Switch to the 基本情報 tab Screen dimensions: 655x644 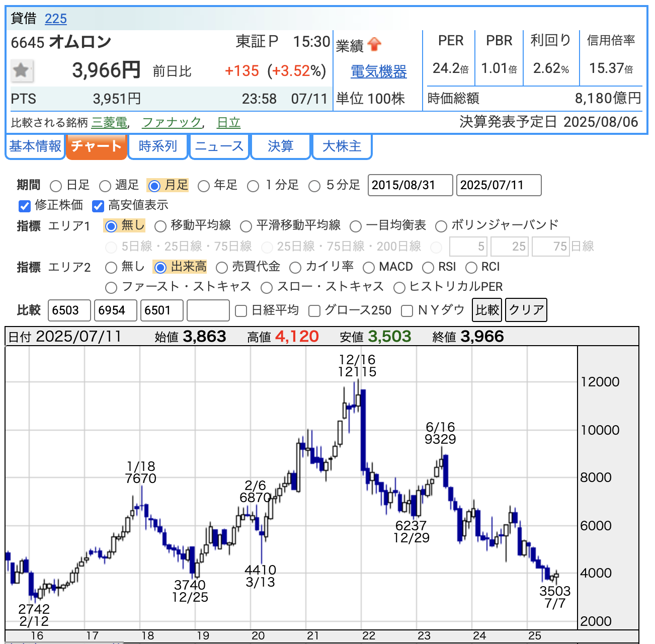point(35,146)
